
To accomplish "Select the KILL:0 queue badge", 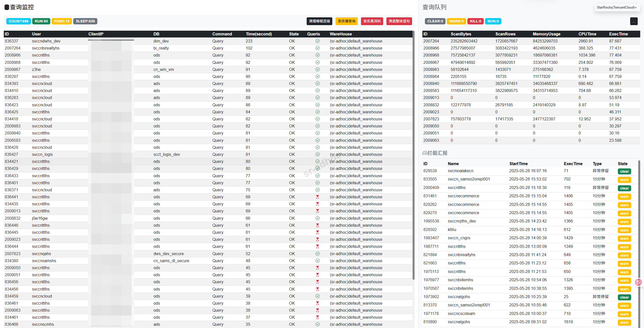I will [x=475, y=21].
